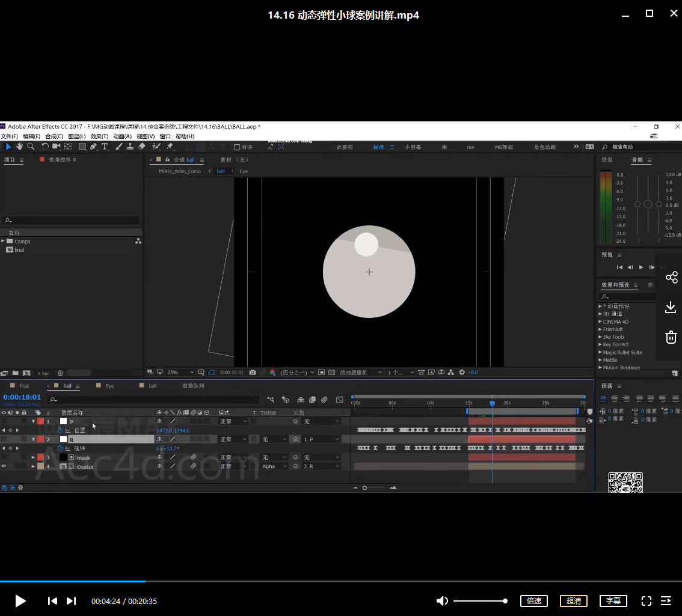Enable the 对齐 snapping checkbox

237,147
